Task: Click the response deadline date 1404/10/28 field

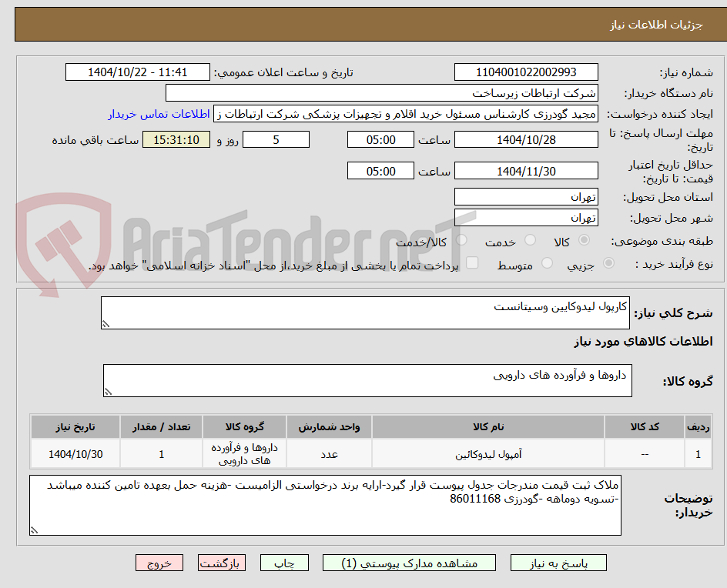Action: [526, 139]
